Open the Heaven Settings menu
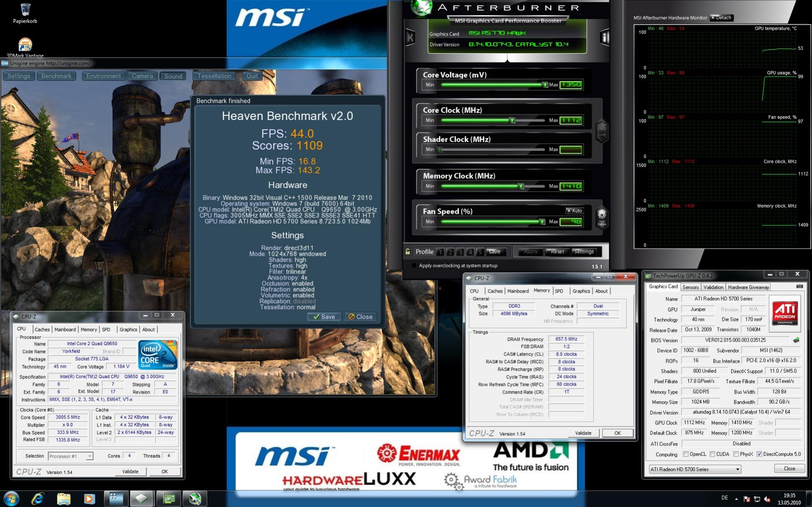The width and height of the screenshot is (812, 507). 19,76
